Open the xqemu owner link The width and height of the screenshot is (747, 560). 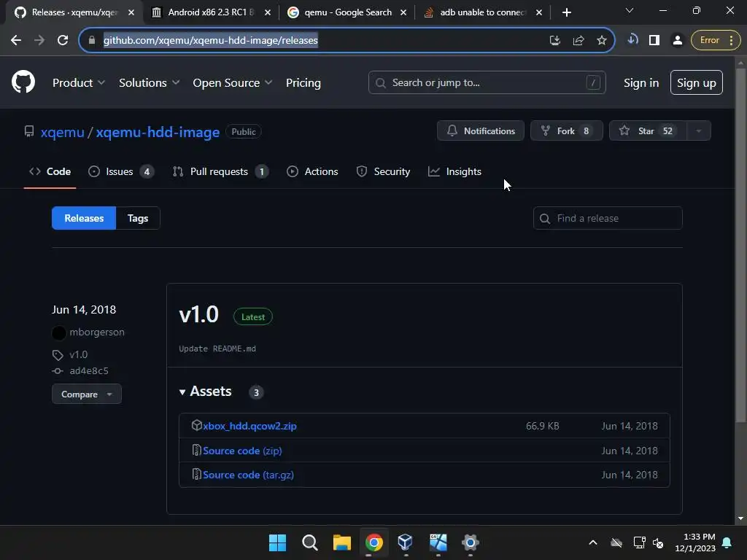[63, 132]
